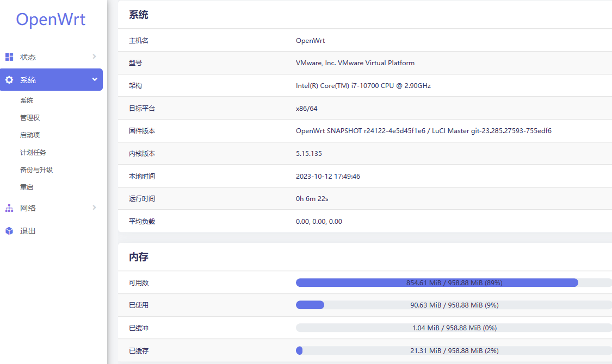Click the OpenWrt logo title

click(51, 20)
